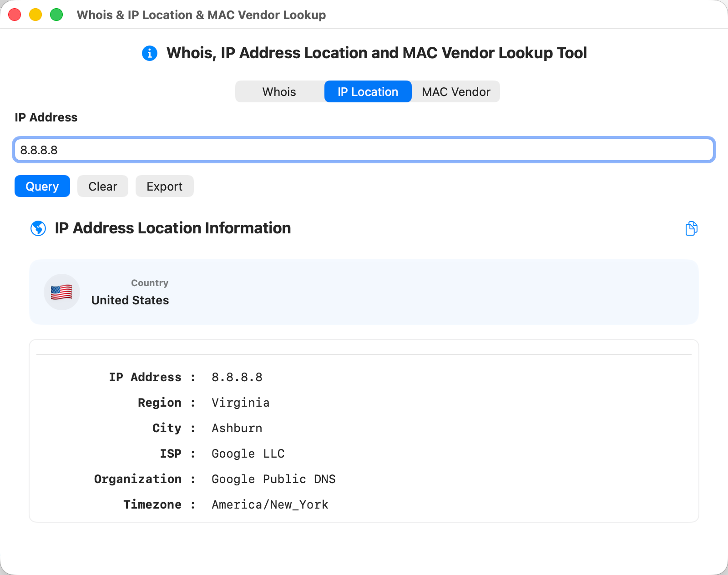Click the Google Public DNS organization text

pyautogui.click(x=273, y=479)
